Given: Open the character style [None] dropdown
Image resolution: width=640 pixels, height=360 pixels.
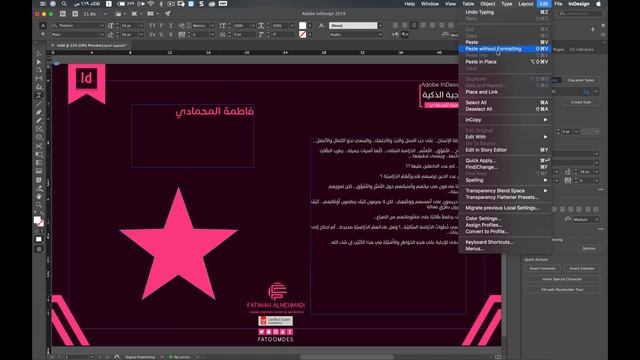Looking at the screenshot, I should pyautogui.click(x=380, y=25).
